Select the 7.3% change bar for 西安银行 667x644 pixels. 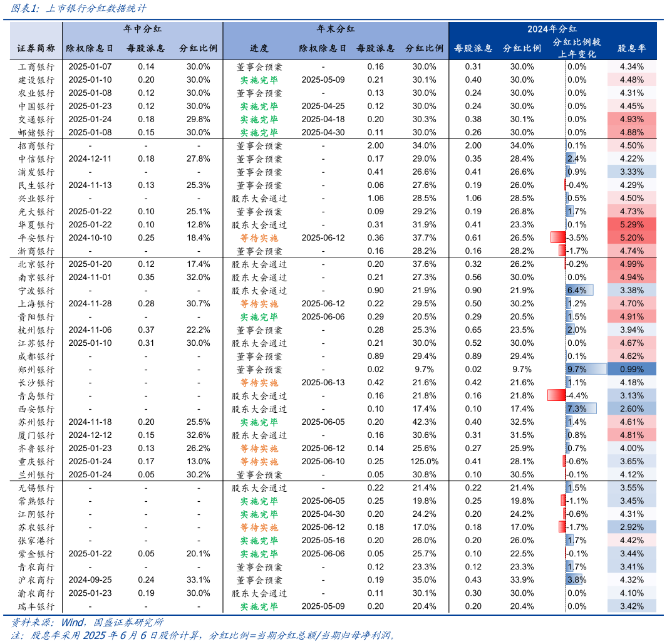click(x=581, y=409)
